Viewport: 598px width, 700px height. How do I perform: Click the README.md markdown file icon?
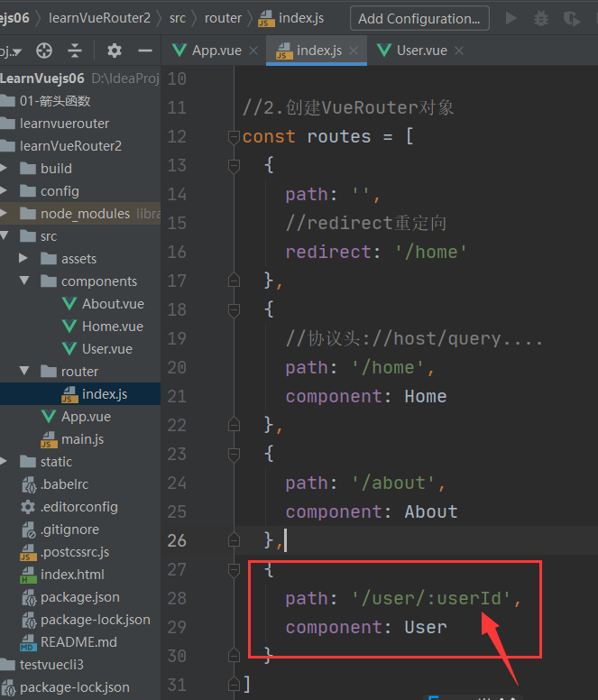click(28, 642)
